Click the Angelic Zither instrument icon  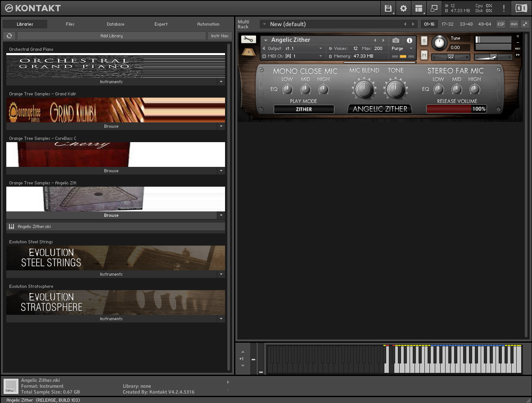[x=248, y=52]
